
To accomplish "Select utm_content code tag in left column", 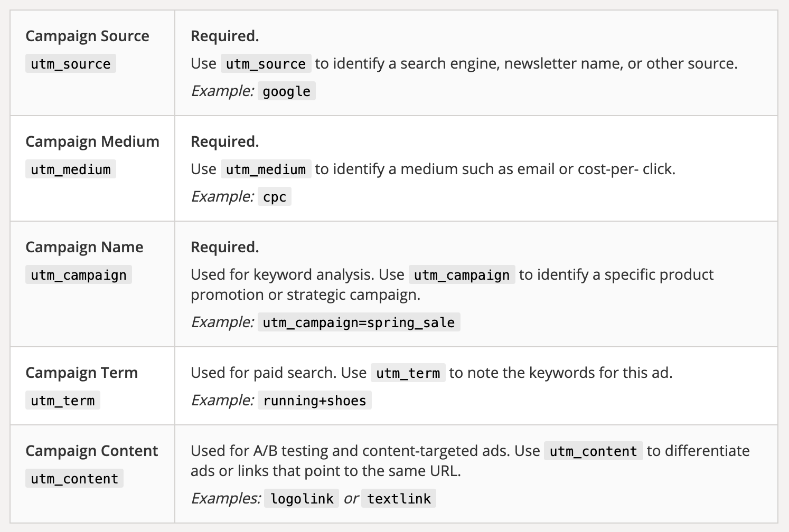I will point(74,479).
